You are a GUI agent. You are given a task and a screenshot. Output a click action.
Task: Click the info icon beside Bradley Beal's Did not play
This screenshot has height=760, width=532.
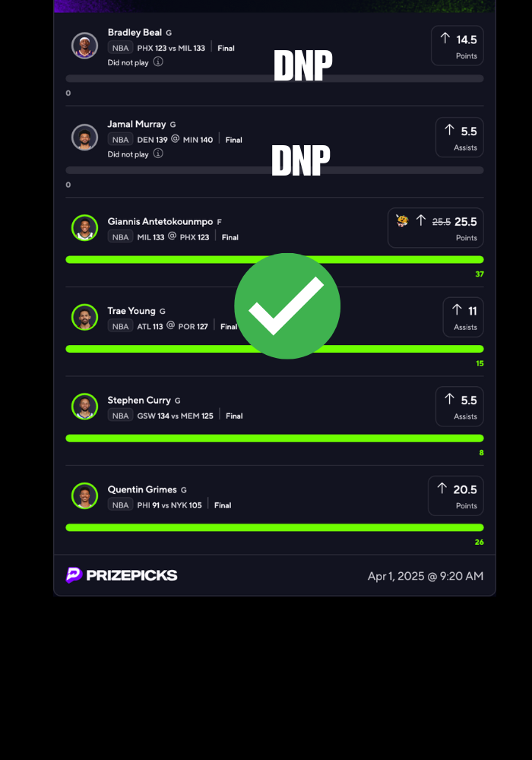158,62
